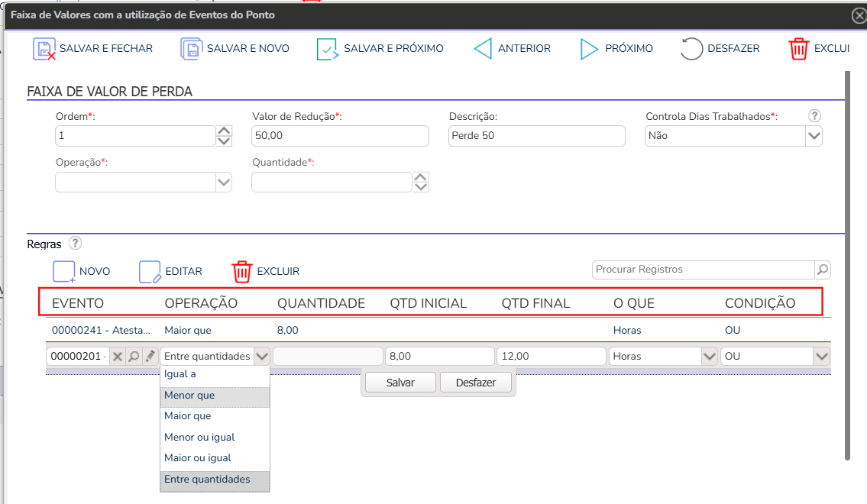
Task: Clear the event field with X icon
Action: pos(118,357)
